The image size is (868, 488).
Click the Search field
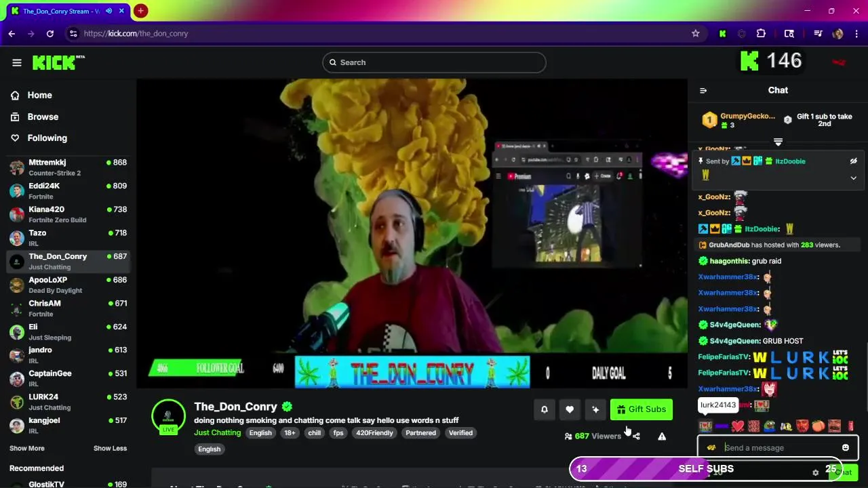click(x=434, y=62)
